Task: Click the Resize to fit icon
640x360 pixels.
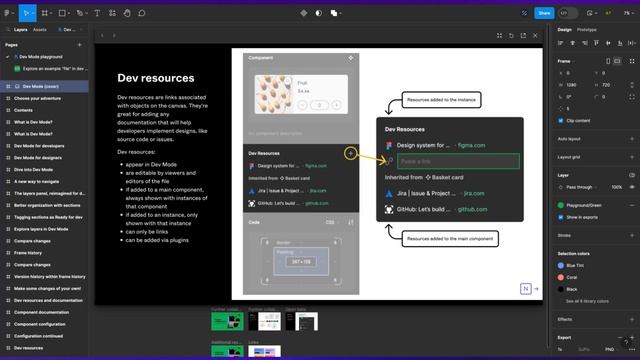Action: 632,61
